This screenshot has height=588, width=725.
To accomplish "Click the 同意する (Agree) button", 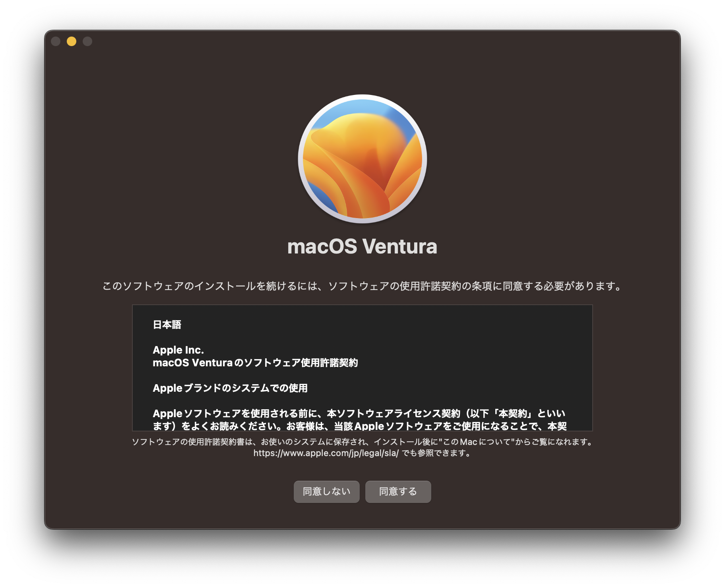I will (398, 491).
